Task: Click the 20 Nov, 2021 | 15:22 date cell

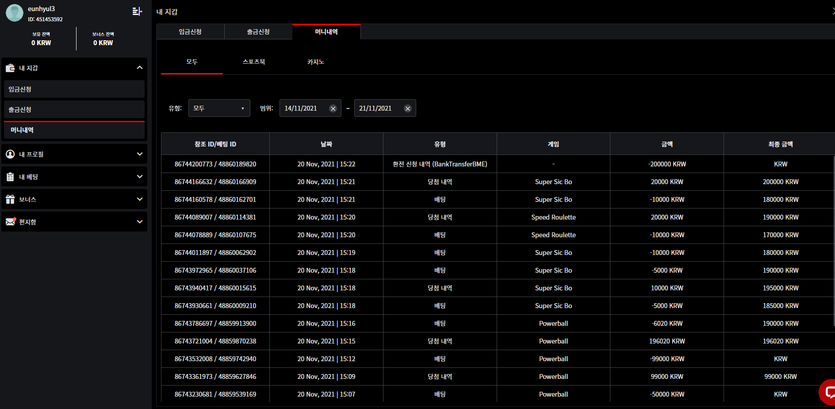Action: tap(326, 164)
